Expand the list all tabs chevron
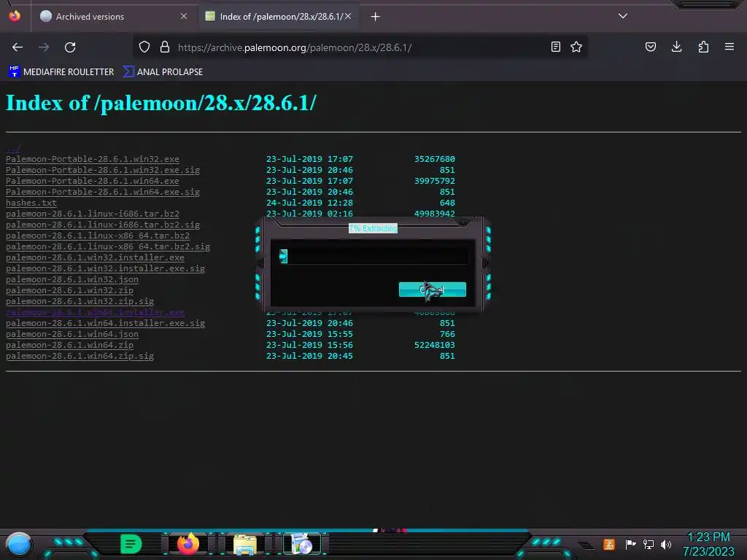Image resolution: width=747 pixels, height=560 pixels. point(623,16)
